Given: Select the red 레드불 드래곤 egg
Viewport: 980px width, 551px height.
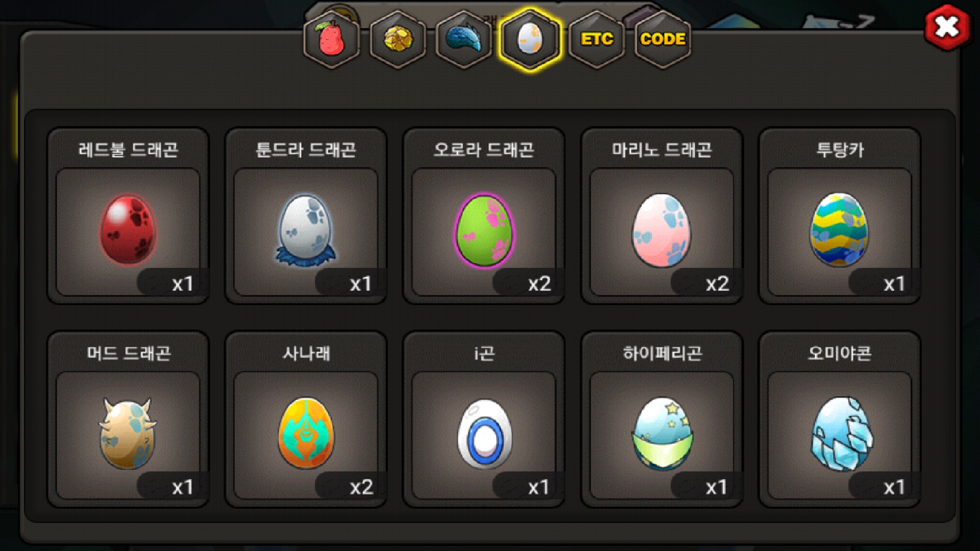Looking at the screenshot, I should (x=128, y=230).
